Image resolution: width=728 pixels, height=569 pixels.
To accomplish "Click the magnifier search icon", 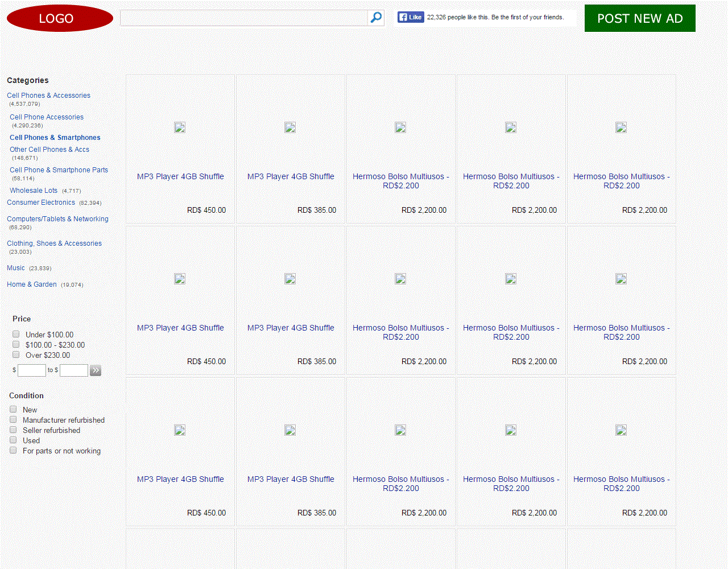I will (376, 18).
